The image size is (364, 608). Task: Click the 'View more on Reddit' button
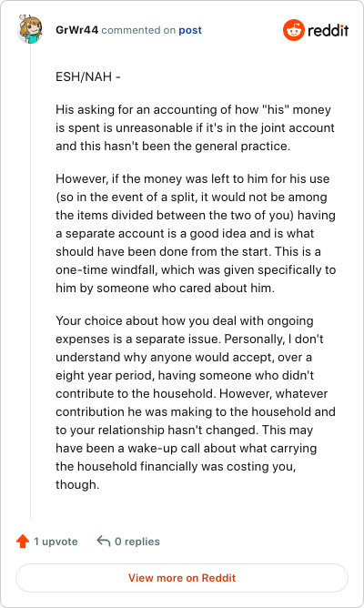[182, 578]
